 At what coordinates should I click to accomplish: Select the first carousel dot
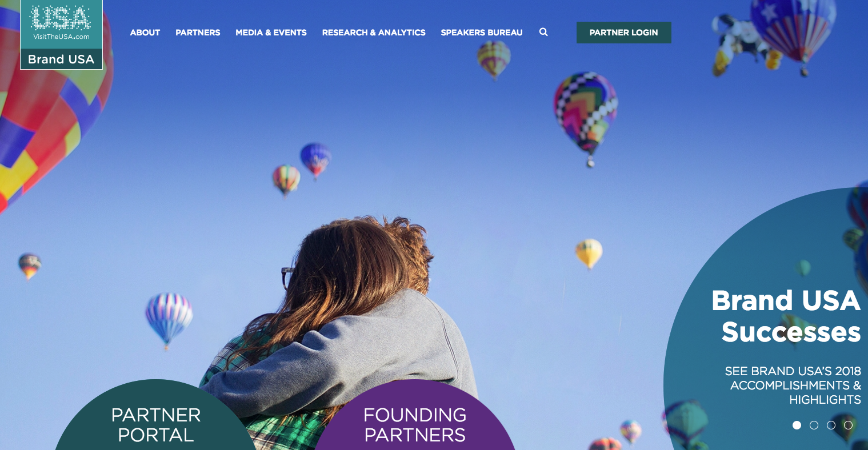[x=797, y=425]
